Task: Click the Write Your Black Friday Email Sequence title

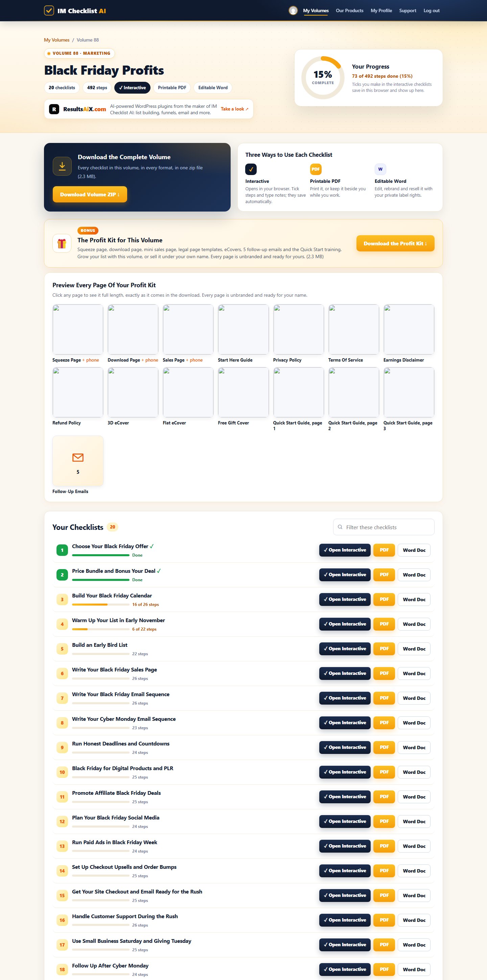Action: tap(121, 694)
